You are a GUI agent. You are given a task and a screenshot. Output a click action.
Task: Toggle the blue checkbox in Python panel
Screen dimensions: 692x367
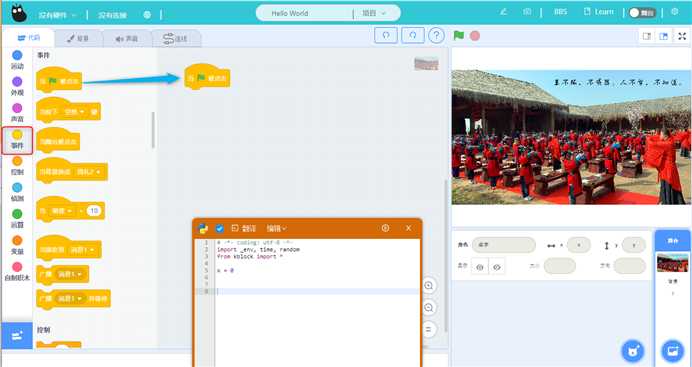tap(219, 228)
